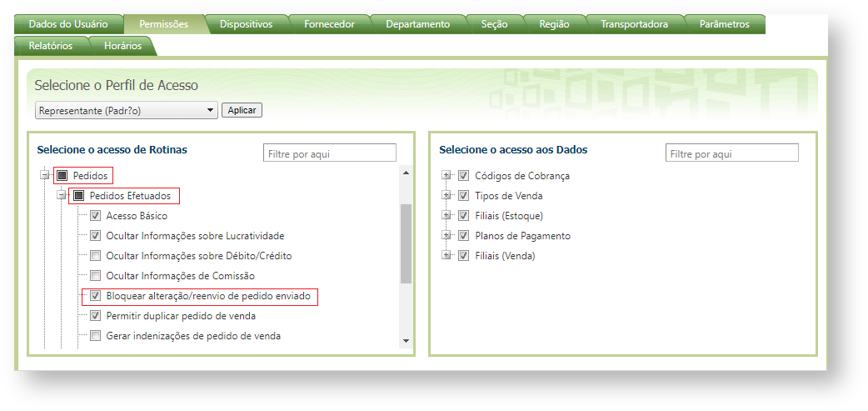Open the Dados do Usuário tab
Viewport: 868px width, 411px height.
click(x=68, y=24)
